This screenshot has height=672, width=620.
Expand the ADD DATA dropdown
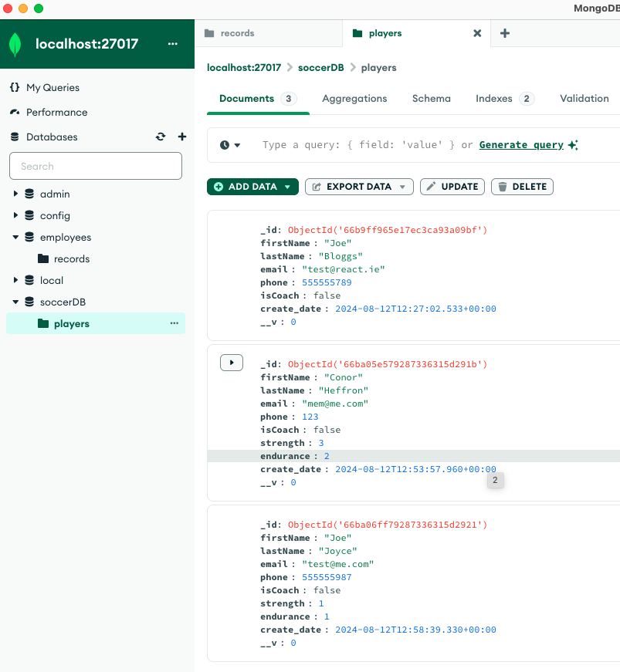286,186
